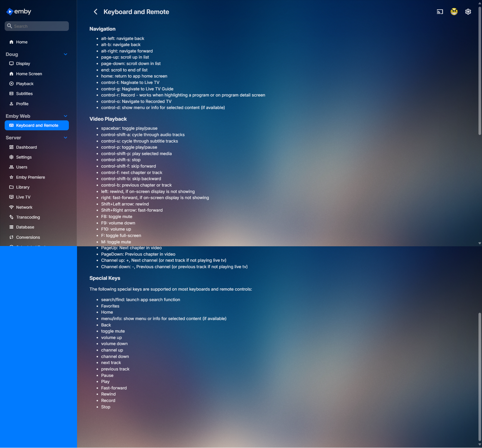Viewport: 482px width, 448px height.
Task: Open Library settings
Action: point(37,187)
